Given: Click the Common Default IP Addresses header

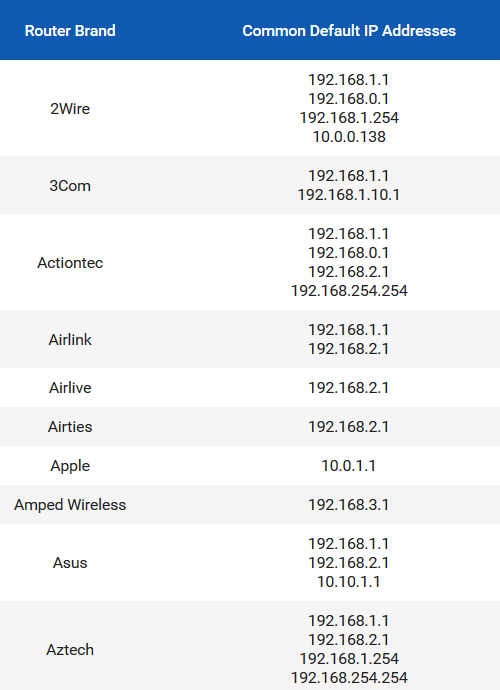Looking at the screenshot, I should click(x=349, y=31).
